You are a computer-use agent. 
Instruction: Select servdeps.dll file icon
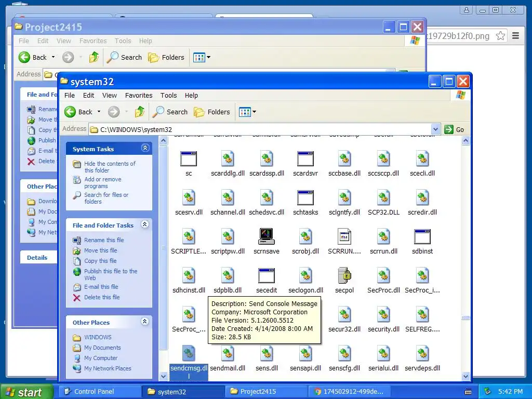422,353
